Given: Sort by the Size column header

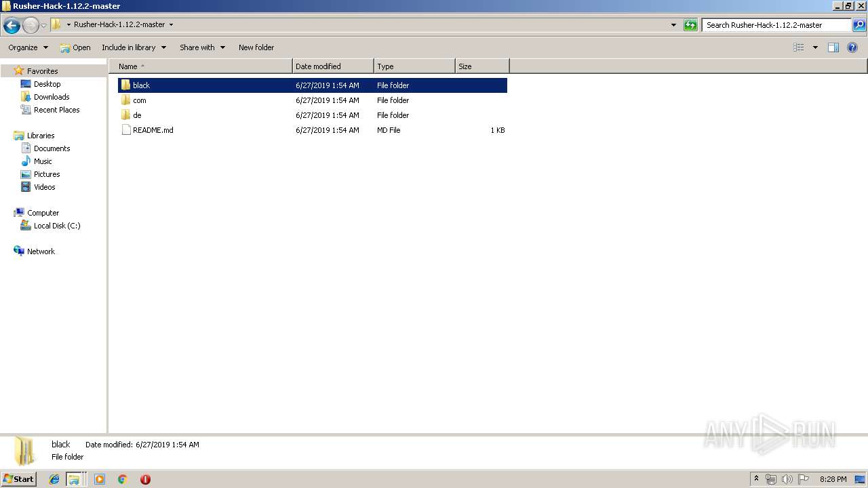Looking at the screenshot, I should (x=482, y=66).
